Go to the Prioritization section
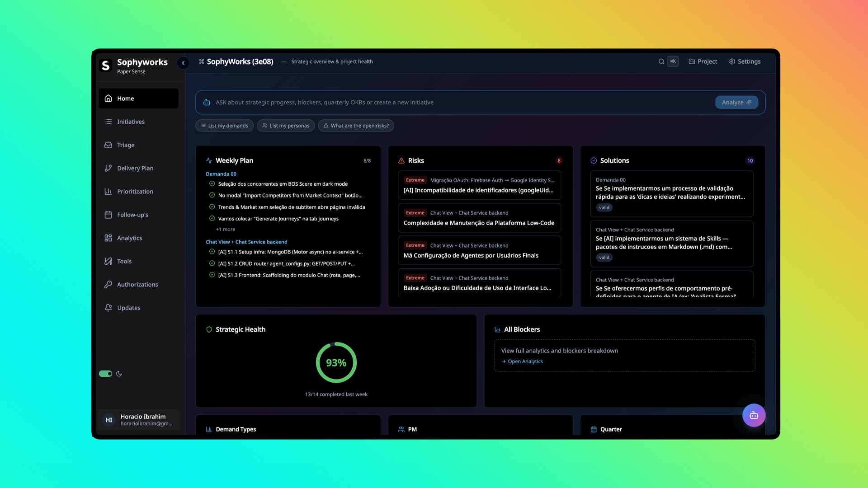This screenshot has width=868, height=488. (x=134, y=191)
